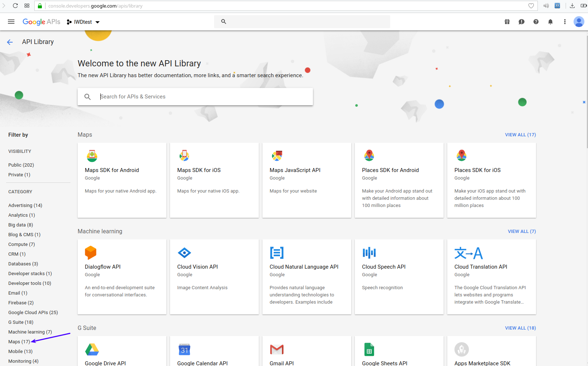Open the Apps Marketplace SDK icon
This screenshot has height=366, width=588.
[462, 349]
